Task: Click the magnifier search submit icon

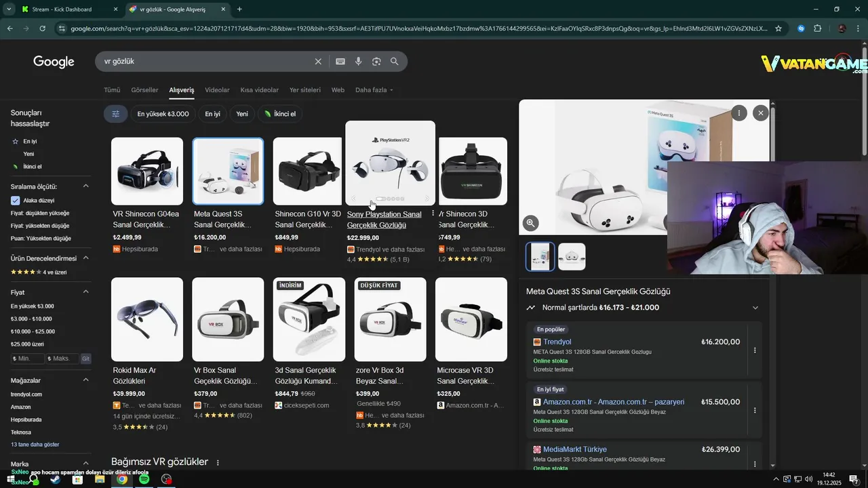Action: click(395, 62)
